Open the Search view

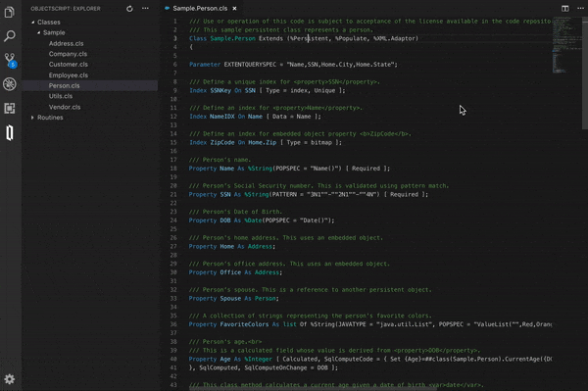click(10, 36)
